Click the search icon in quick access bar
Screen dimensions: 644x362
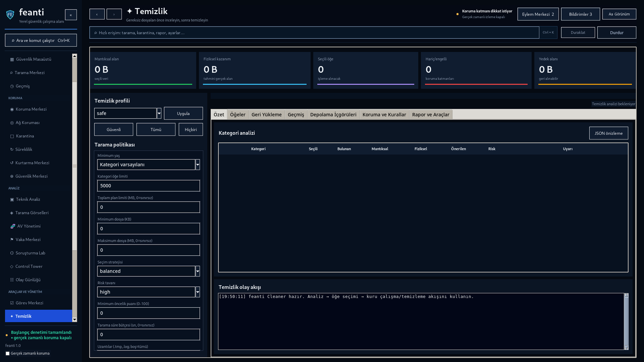95,33
